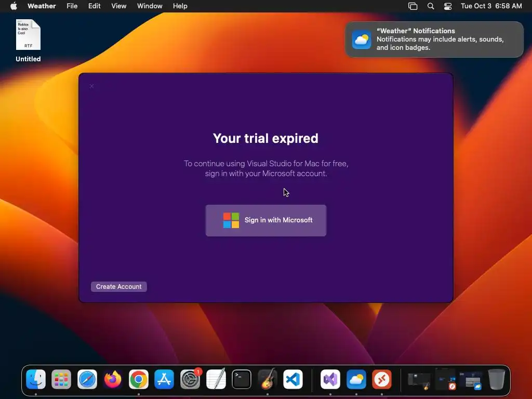Open the Weather app menu
This screenshot has height=399, width=532.
[42, 6]
